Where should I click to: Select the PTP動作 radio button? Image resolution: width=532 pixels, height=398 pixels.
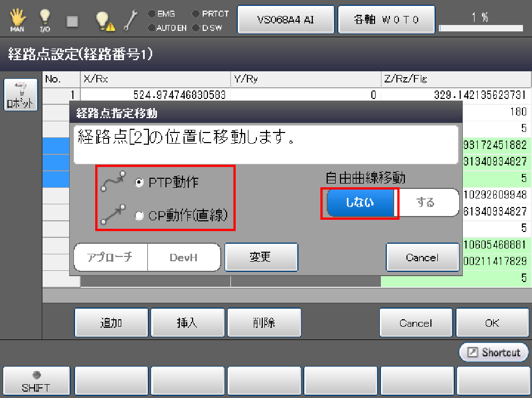139,182
